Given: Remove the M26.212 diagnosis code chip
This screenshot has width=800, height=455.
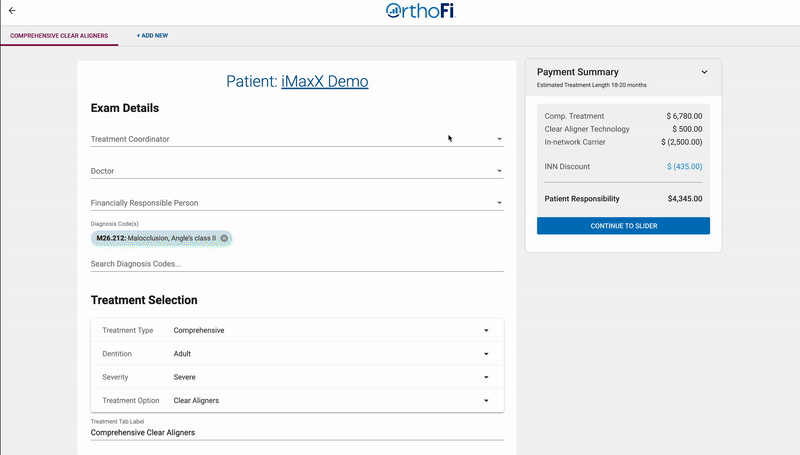Looking at the screenshot, I should 224,238.
